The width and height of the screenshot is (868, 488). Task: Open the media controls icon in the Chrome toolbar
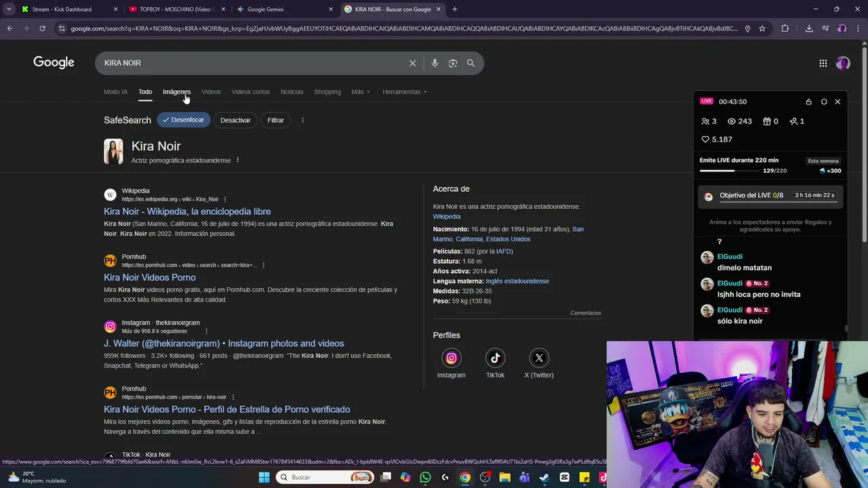point(825,28)
